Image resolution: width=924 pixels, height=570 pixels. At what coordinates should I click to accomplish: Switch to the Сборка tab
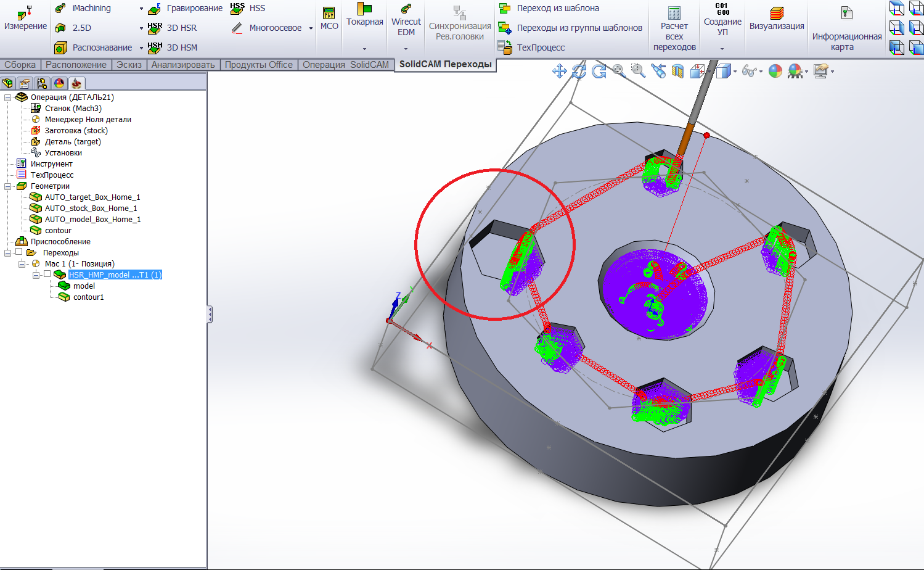pyautogui.click(x=20, y=65)
